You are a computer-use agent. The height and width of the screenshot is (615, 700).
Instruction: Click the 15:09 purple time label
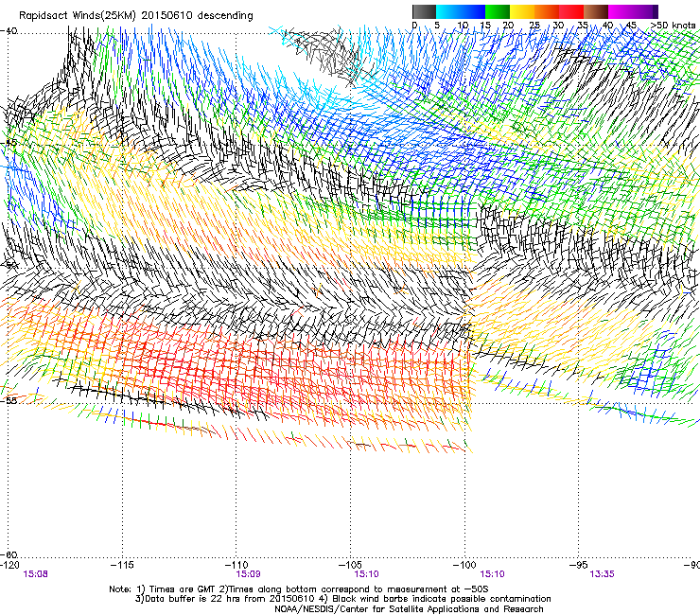click(x=248, y=574)
